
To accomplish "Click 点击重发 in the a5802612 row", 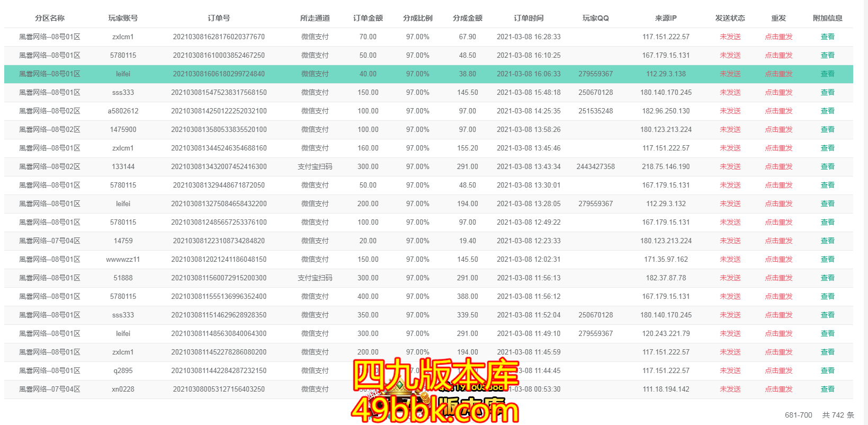I will tap(778, 111).
